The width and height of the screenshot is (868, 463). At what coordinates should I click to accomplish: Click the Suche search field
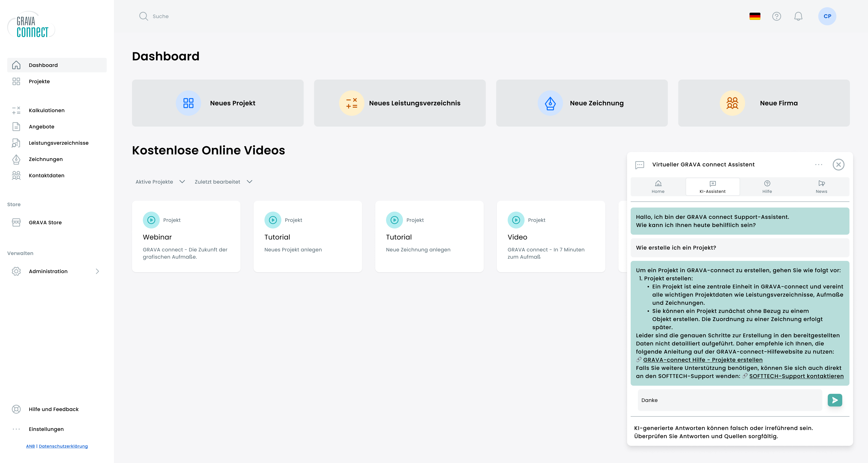160,16
